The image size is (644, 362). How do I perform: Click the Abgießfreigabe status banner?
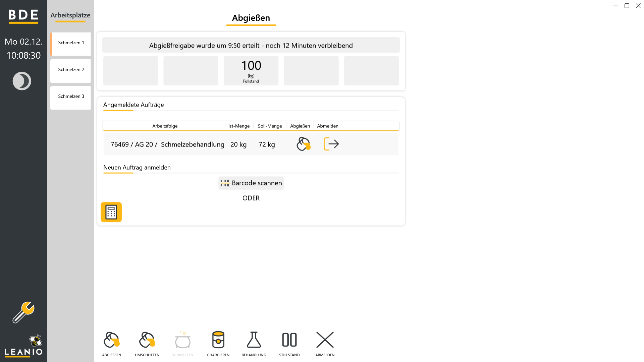251,45
